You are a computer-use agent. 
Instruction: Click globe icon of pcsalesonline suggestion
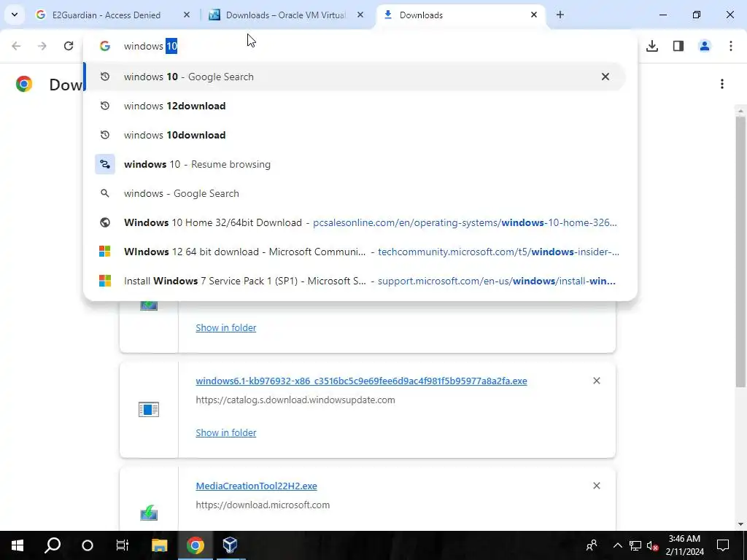tap(105, 222)
